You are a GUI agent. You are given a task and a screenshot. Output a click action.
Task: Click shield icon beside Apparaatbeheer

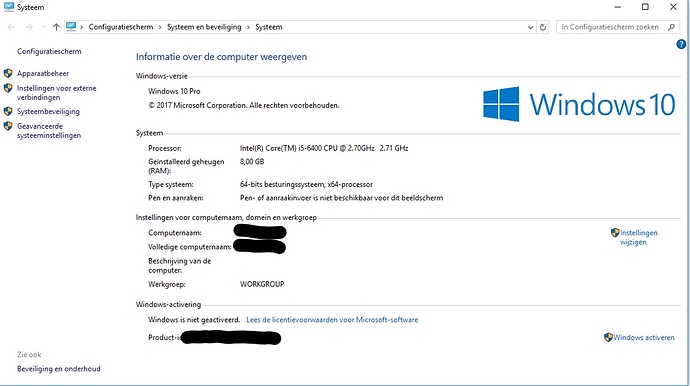click(x=8, y=73)
